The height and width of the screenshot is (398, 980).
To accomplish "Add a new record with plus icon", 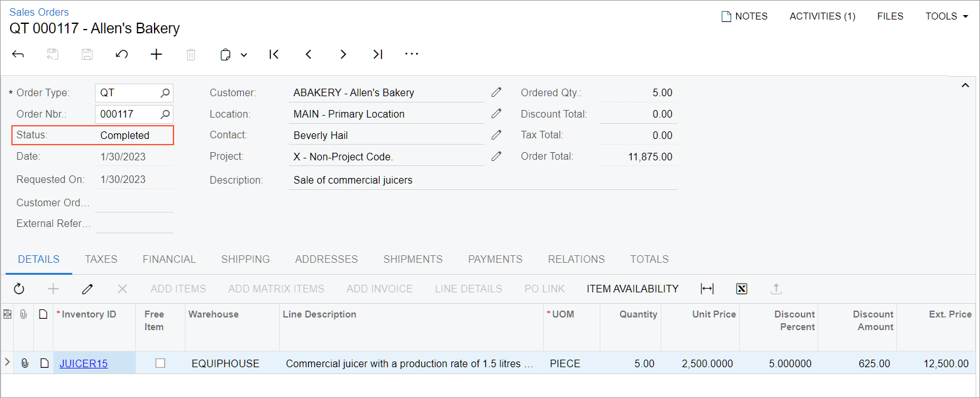I will coord(157,55).
